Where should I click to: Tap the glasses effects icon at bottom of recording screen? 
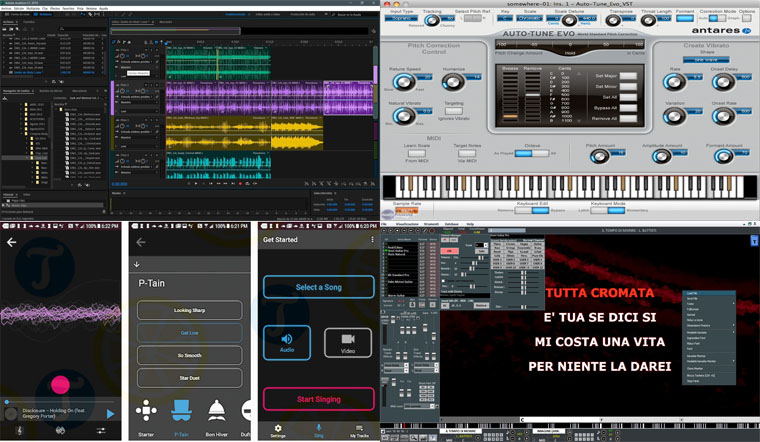60,430
